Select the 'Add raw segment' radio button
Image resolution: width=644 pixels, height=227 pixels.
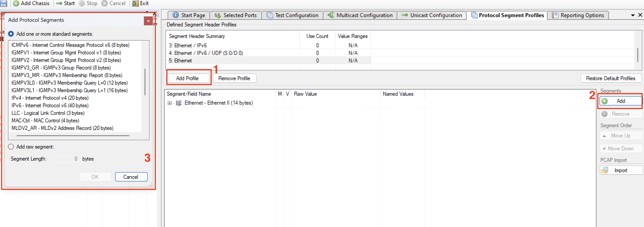(11, 147)
